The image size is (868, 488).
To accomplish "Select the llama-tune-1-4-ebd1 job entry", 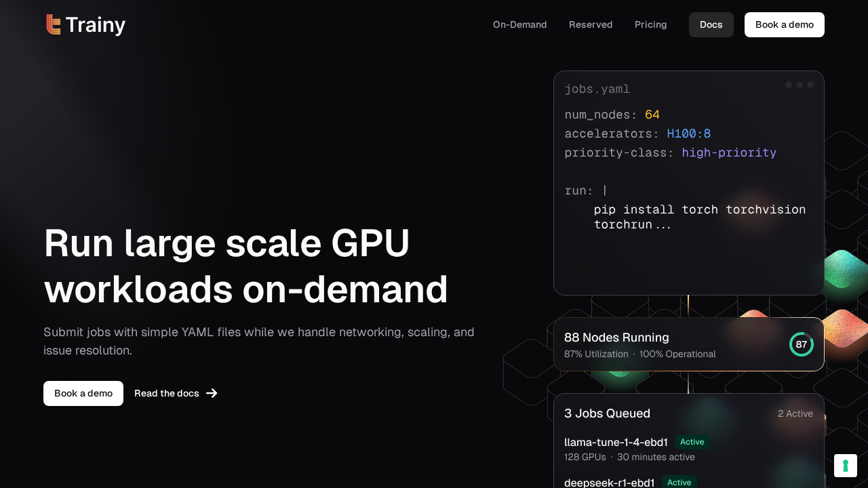I will click(616, 443).
